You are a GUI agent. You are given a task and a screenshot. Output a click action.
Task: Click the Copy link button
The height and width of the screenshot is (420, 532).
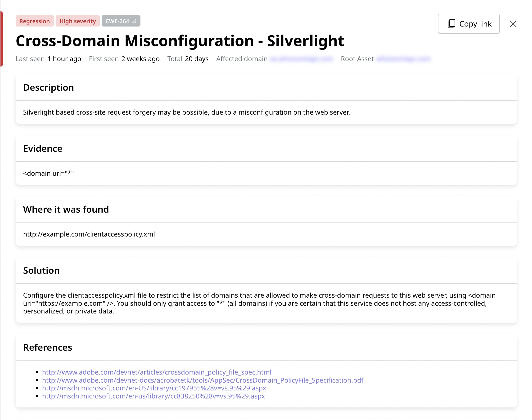point(468,24)
